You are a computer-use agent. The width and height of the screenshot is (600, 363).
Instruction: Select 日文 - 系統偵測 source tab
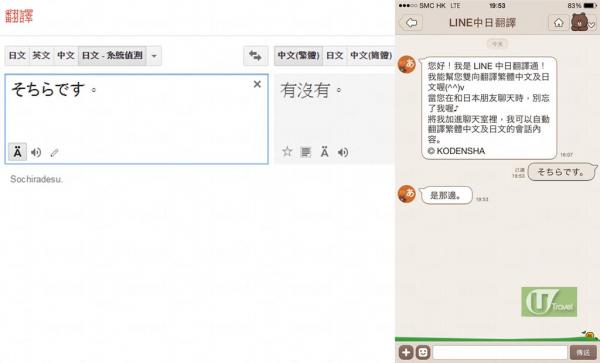112,56
